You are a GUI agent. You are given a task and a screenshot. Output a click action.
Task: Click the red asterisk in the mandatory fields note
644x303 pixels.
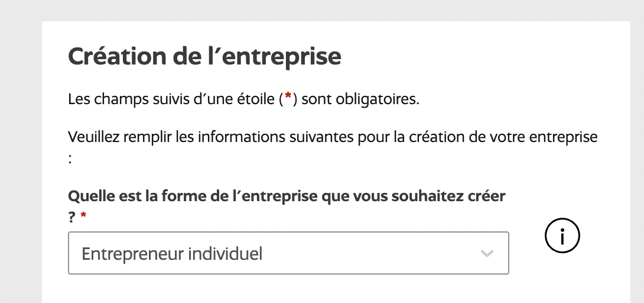288,97
